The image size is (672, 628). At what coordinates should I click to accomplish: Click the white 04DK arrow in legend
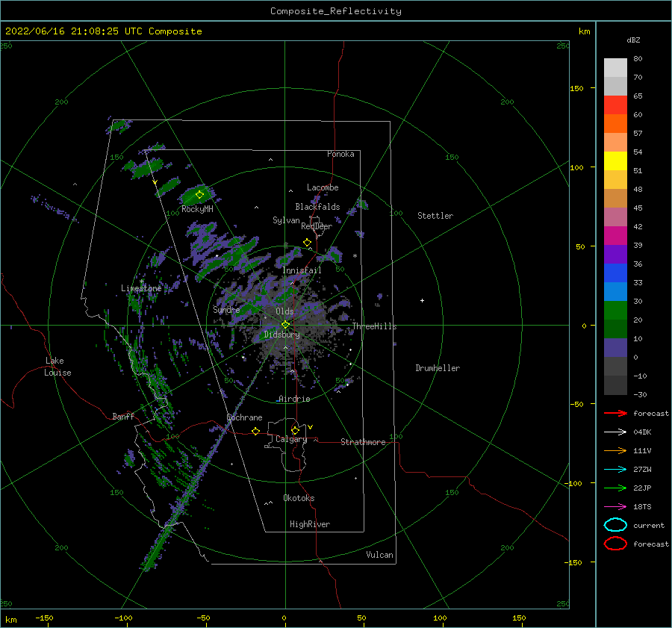[615, 432]
